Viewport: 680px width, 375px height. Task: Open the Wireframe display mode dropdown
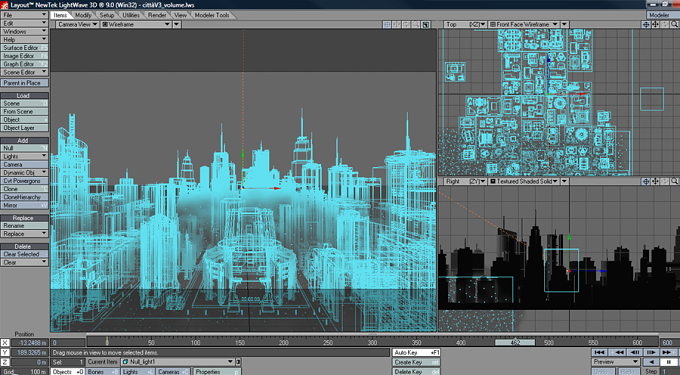click(136, 24)
